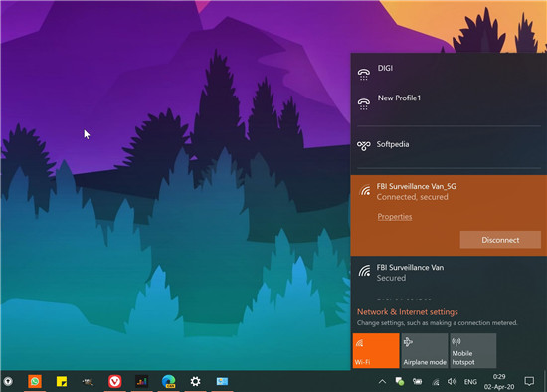Screen dimensions: 547x392
Task: Open Sticky Notes from the taskbar
Action: click(62, 381)
